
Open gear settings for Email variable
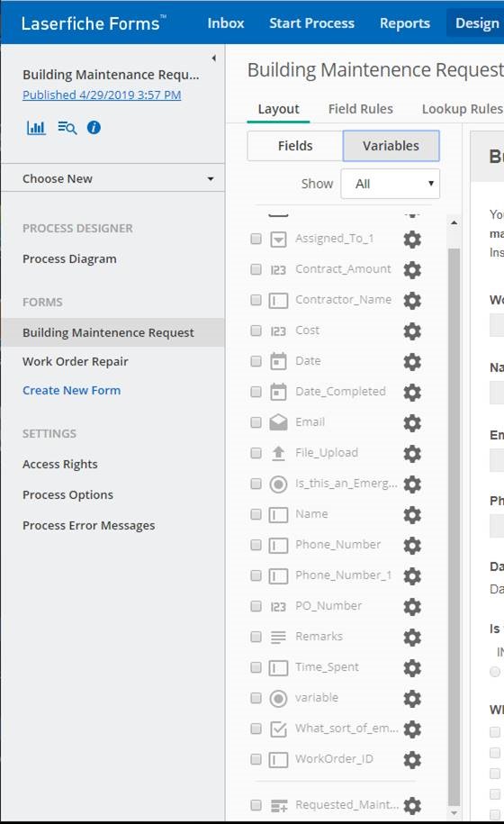point(412,422)
